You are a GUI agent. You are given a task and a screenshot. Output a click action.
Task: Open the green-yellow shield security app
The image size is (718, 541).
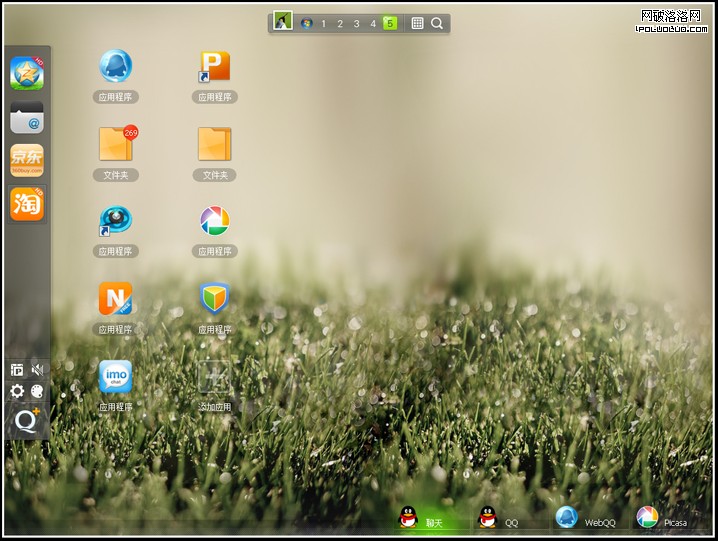tap(214, 298)
